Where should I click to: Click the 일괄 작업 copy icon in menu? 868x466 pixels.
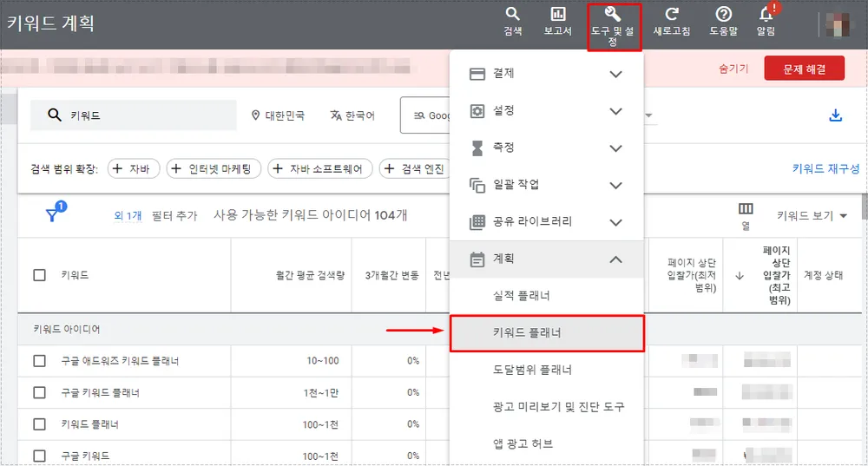pyautogui.click(x=477, y=185)
